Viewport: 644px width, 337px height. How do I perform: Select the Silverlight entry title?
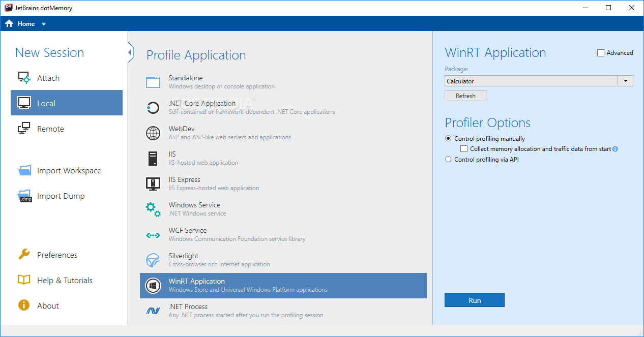click(184, 256)
